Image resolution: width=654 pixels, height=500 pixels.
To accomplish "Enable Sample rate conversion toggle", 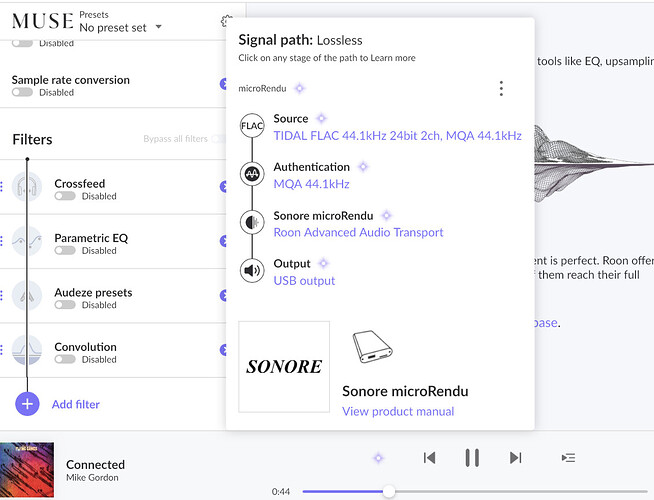I will tap(22, 93).
